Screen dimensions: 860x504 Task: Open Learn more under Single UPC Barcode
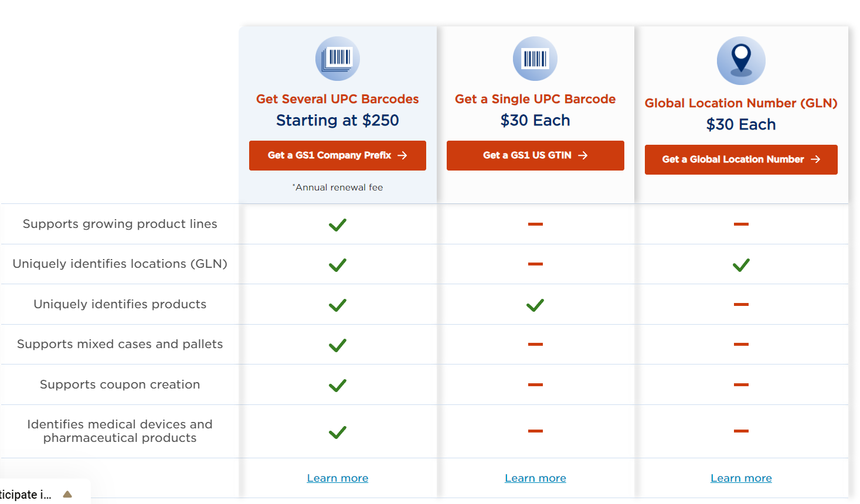535,478
